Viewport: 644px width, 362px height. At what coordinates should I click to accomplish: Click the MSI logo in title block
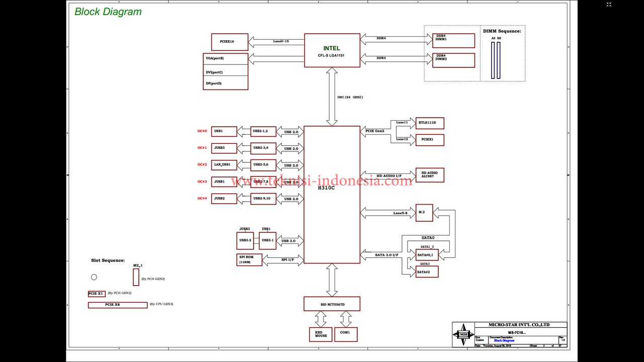(463, 334)
